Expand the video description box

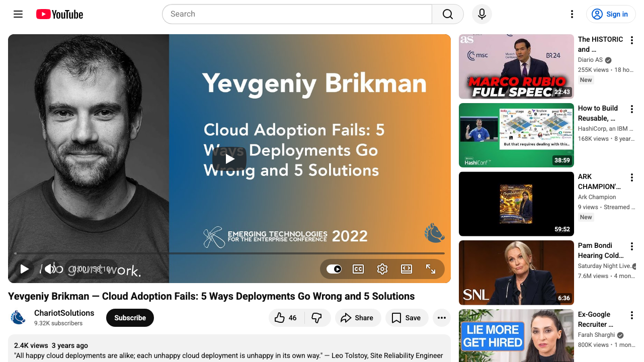tap(229, 348)
